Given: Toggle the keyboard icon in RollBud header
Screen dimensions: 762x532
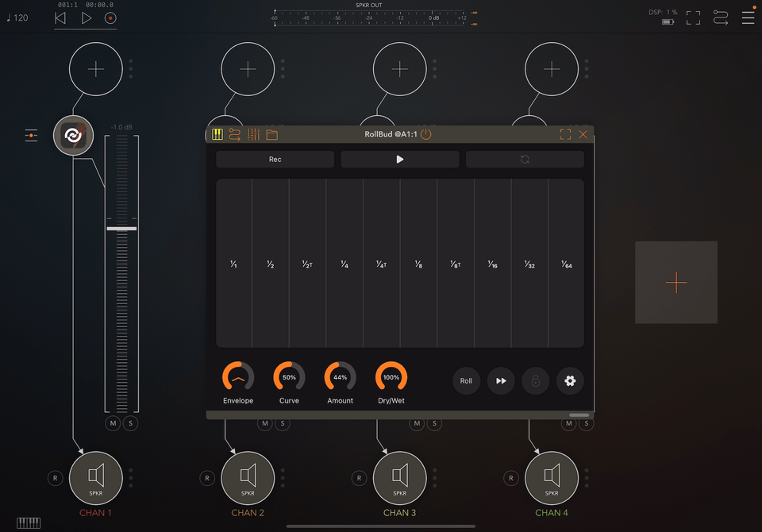Looking at the screenshot, I should (217, 134).
